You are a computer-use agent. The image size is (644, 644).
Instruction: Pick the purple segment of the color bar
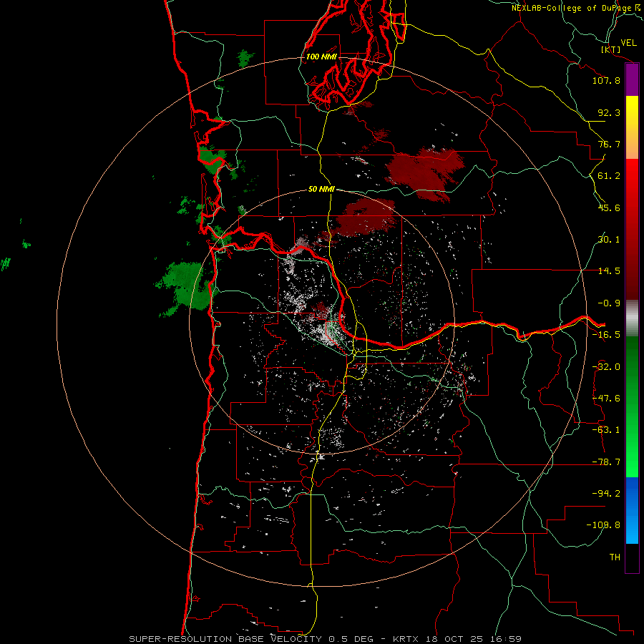point(632,80)
